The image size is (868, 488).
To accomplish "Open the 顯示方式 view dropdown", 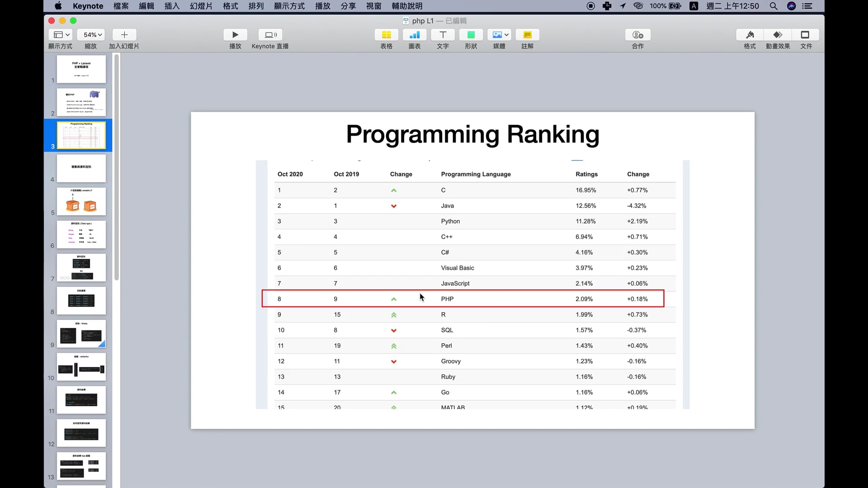I will pyautogui.click(x=61, y=35).
